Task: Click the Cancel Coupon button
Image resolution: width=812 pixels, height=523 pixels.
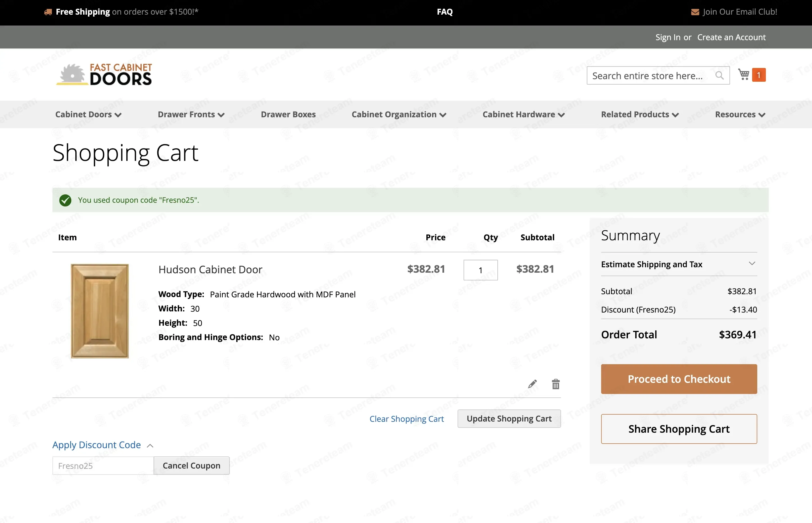Action: (x=191, y=466)
